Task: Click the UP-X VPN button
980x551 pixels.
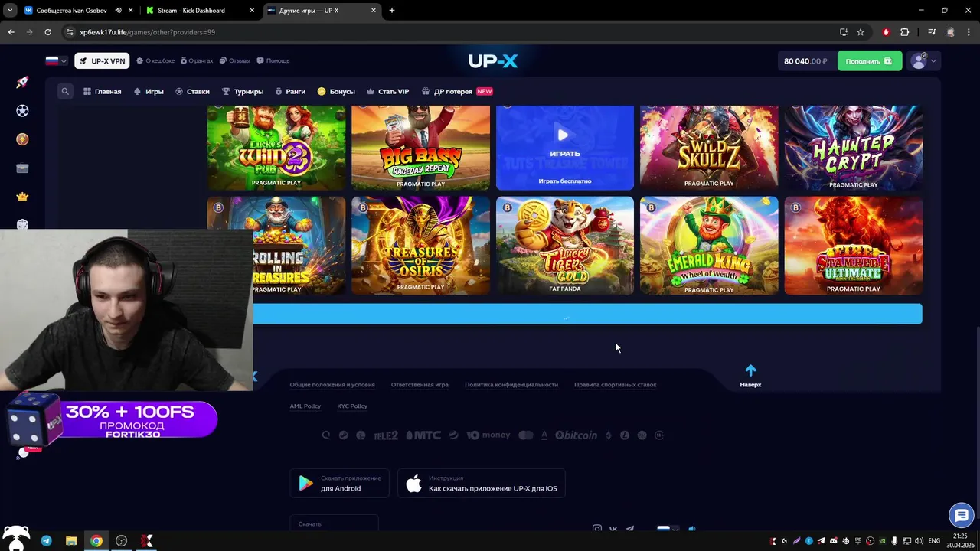Action: coord(102,61)
